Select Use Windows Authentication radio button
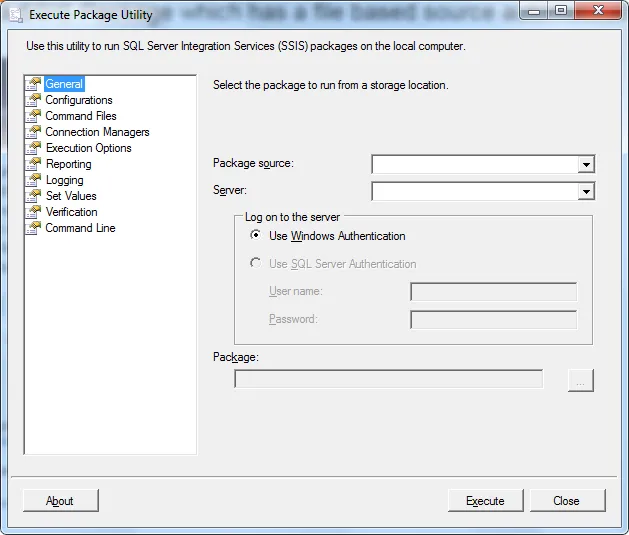The height and width of the screenshot is (535, 629). [255, 235]
